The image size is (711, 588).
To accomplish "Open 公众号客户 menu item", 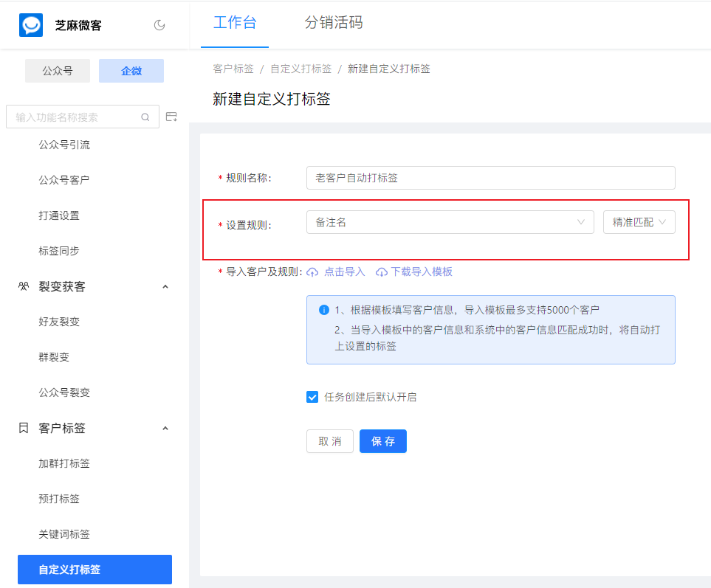I will 64,180.
